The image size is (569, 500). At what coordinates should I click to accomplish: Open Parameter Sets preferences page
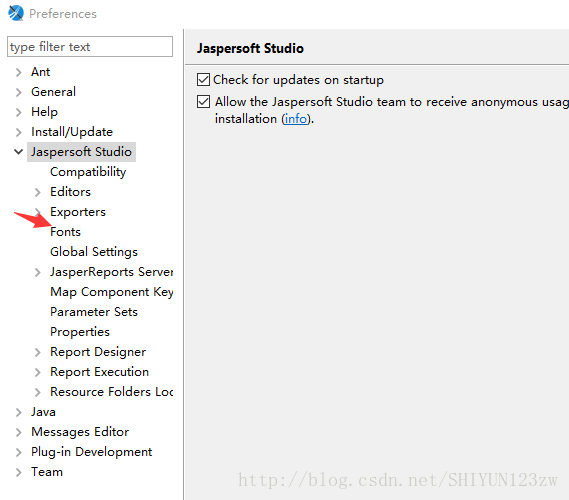tap(94, 312)
